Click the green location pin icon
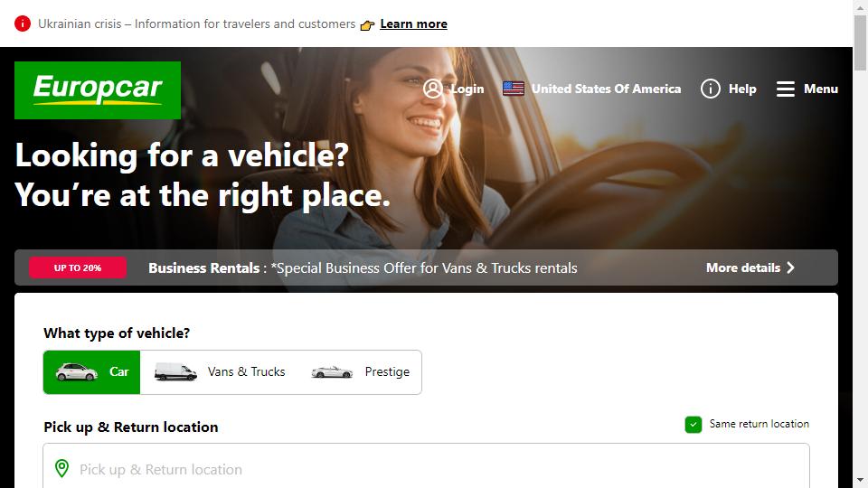Screen dimensions: 868x488 click(62, 469)
